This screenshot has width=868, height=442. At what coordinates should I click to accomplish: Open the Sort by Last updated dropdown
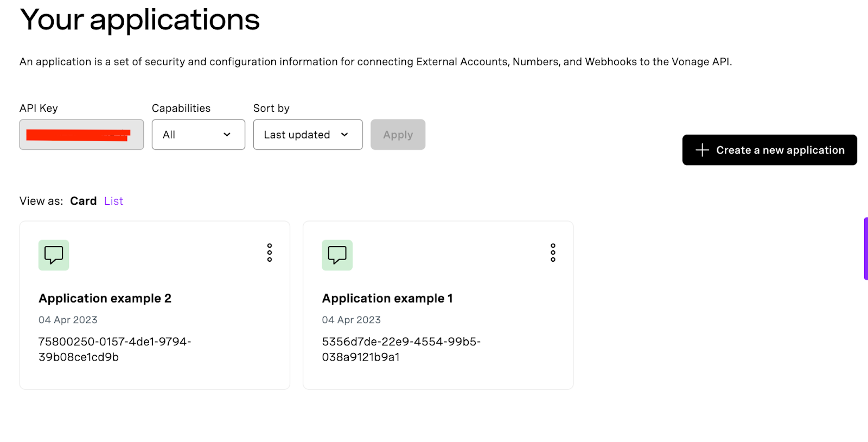308,135
